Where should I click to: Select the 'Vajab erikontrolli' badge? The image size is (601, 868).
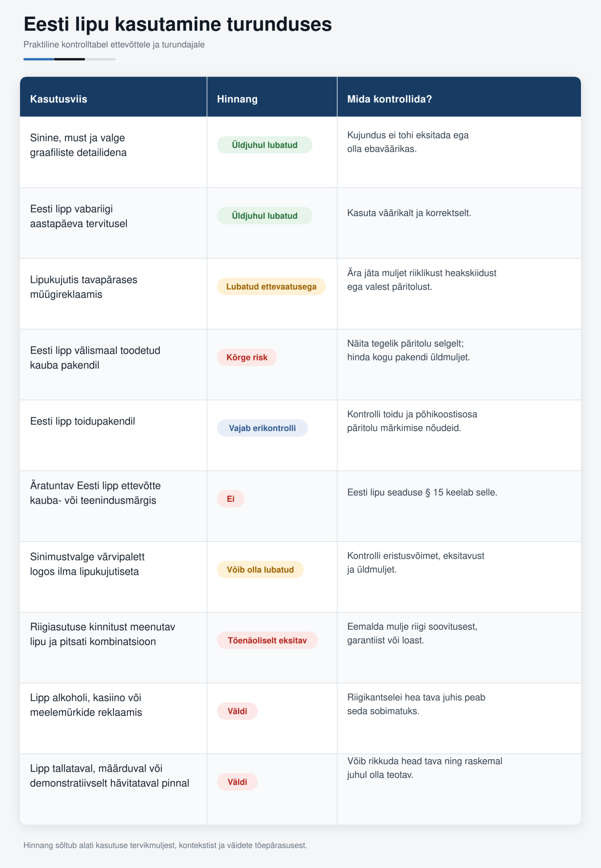coord(262,428)
